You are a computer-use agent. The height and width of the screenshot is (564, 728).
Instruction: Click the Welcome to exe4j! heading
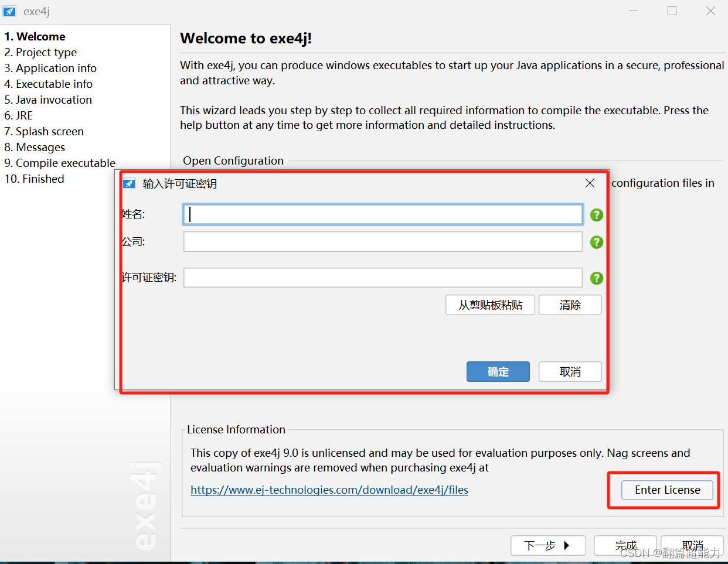tap(246, 38)
